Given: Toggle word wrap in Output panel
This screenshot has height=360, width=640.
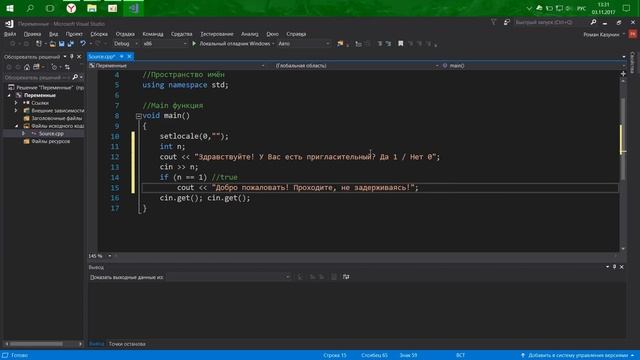Looking at the screenshot, I should [x=346, y=277].
